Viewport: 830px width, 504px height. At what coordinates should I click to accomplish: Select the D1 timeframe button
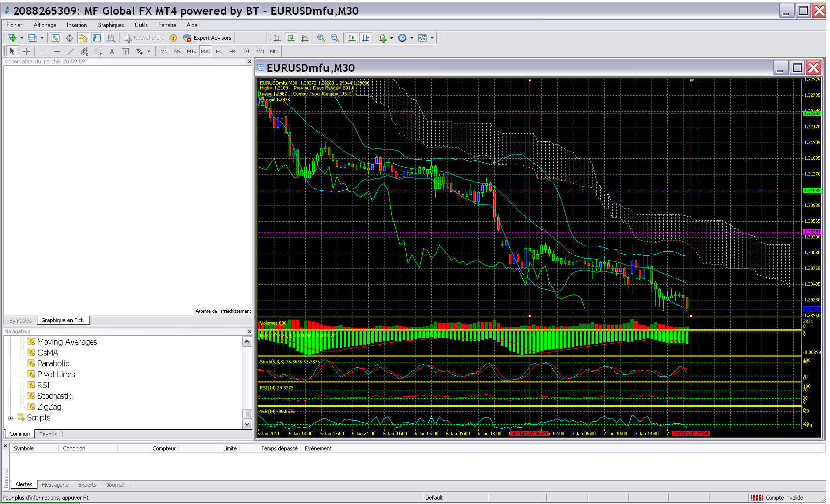pos(246,51)
